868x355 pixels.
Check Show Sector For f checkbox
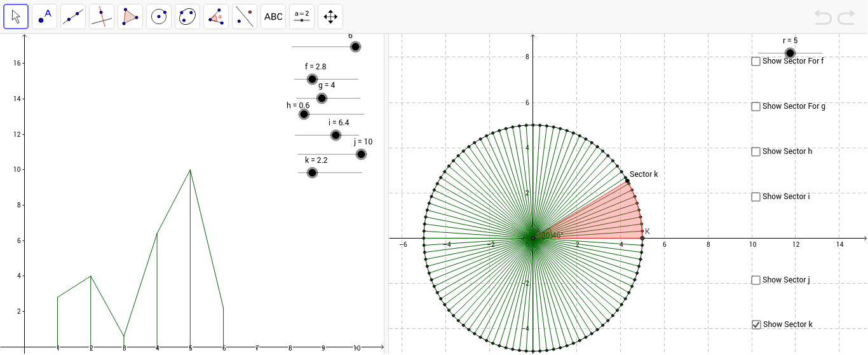click(x=756, y=61)
